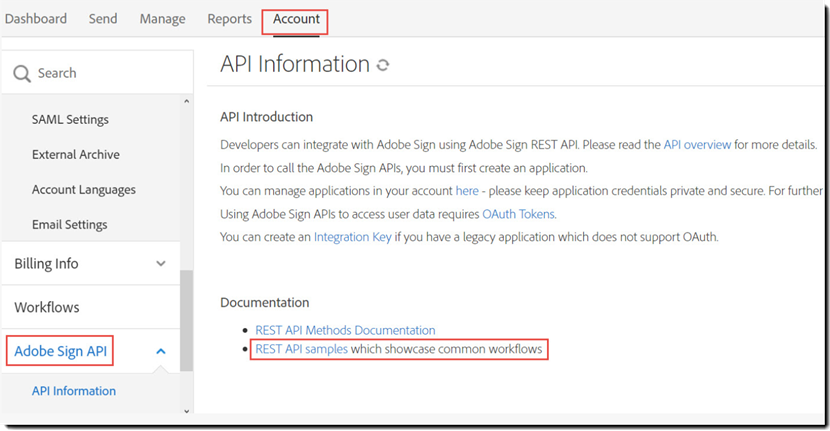
Task: Open the Workflows sidebar section
Action: coord(47,307)
